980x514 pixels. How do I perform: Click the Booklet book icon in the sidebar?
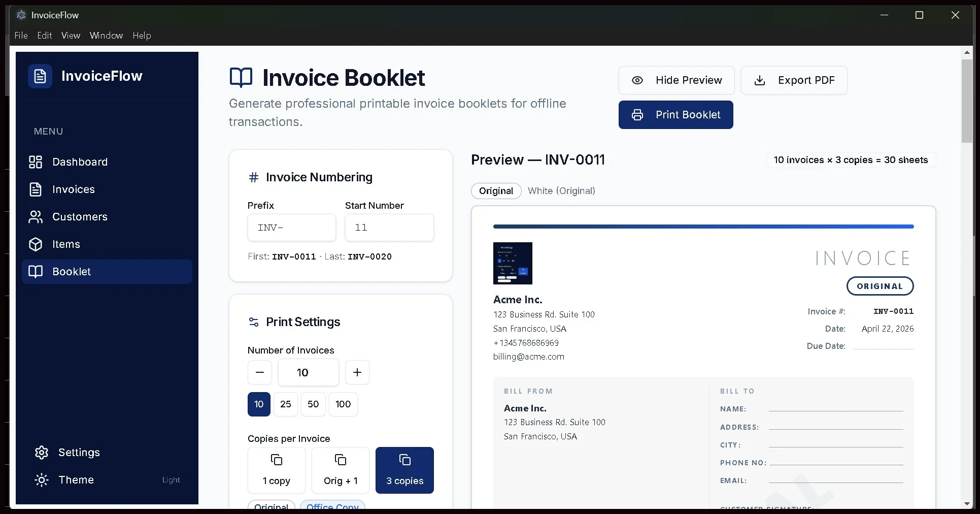tap(36, 272)
